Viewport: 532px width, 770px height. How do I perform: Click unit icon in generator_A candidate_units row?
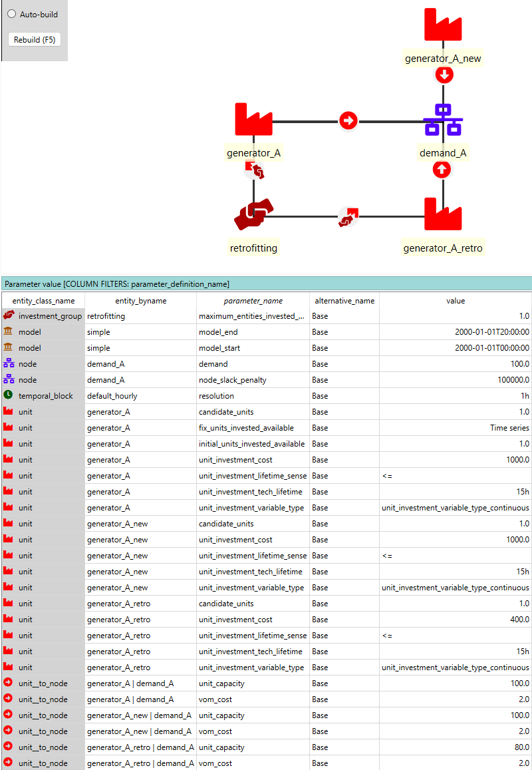coord(9,411)
